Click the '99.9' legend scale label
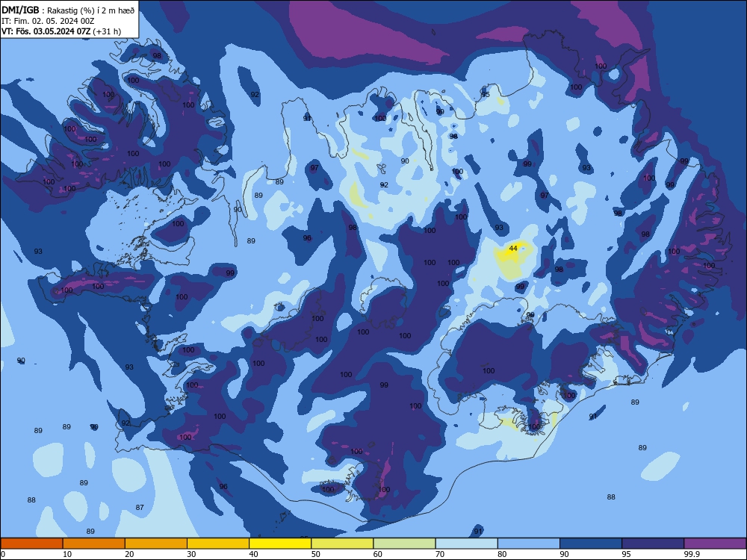 click(x=692, y=554)
